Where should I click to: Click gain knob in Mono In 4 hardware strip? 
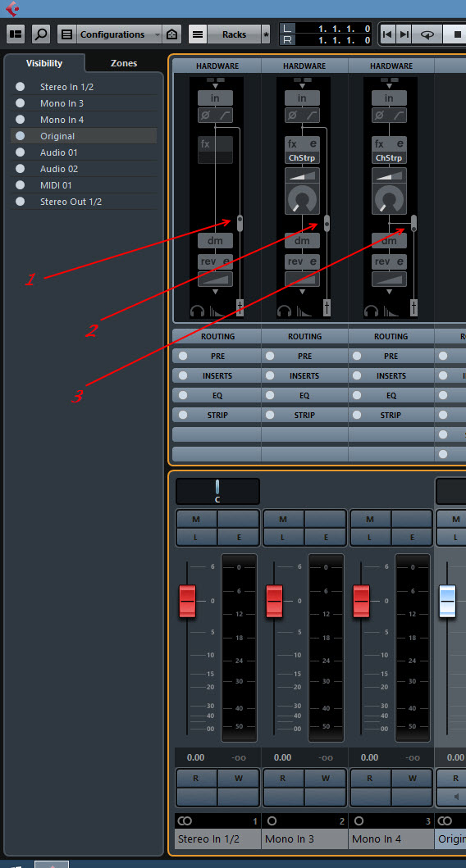390,199
